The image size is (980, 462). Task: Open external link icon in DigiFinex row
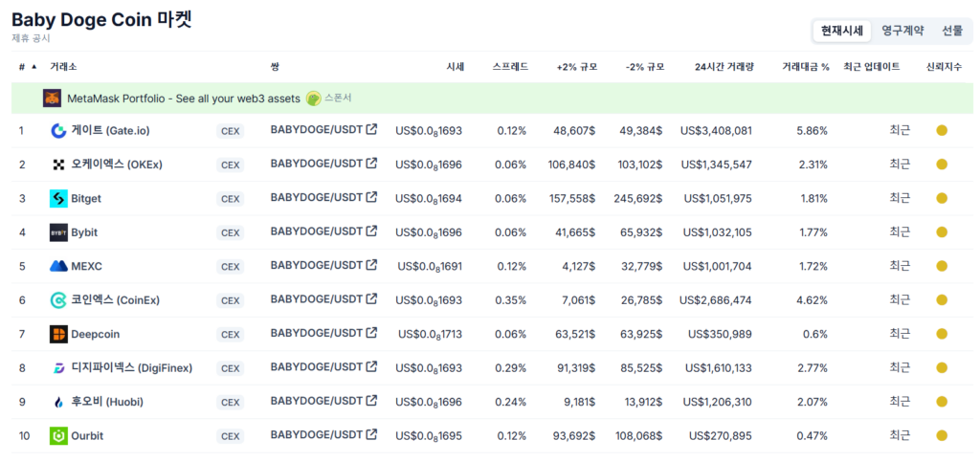(372, 366)
